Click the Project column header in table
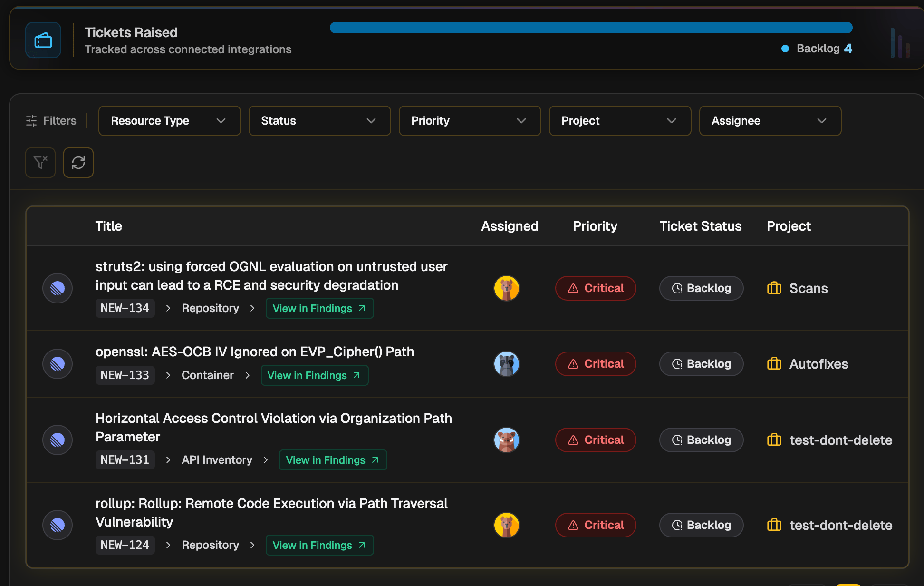Image resolution: width=924 pixels, height=586 pixels. pyautogui.click(x=789, y=226)
